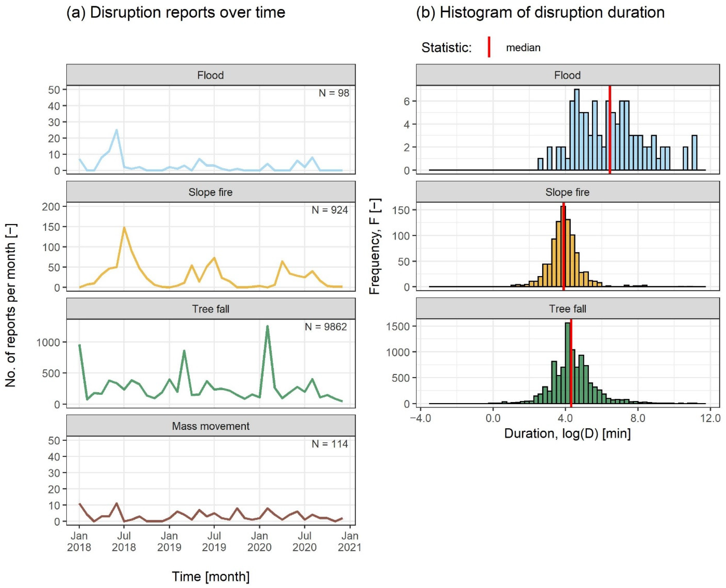726x588 pixels.
Task: Click Slope fire header in histogram panel
Action: (x=567, y=192)
